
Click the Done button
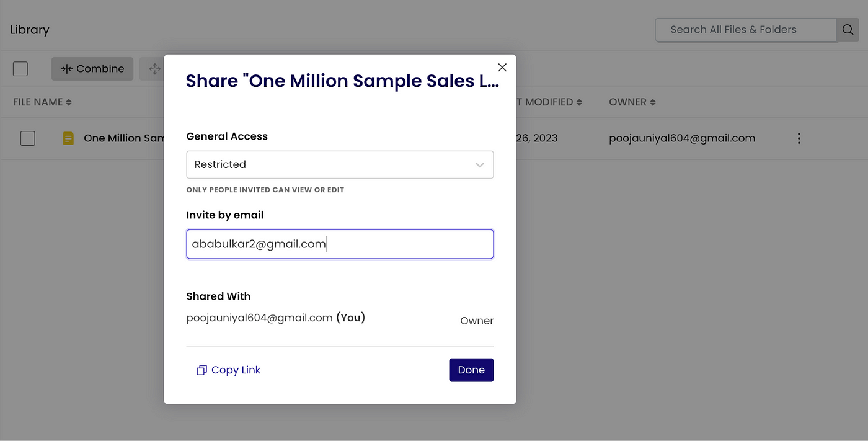471,370
